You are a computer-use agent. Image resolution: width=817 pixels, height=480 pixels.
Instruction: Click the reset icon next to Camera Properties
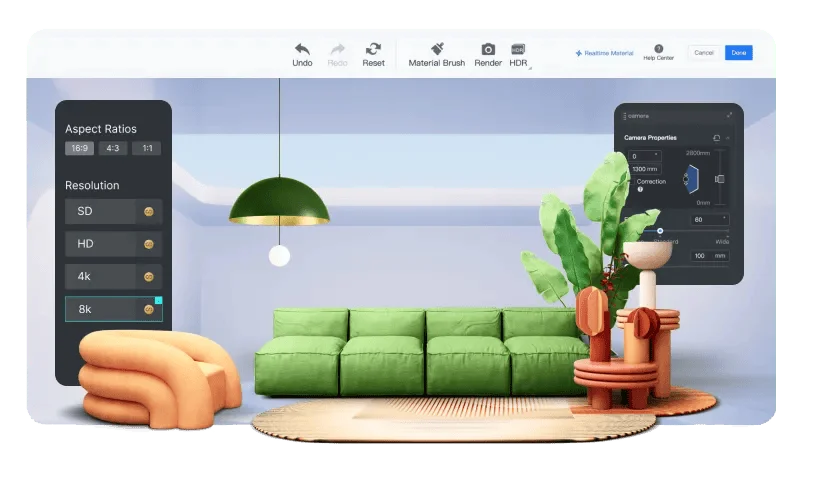point(716,138)
